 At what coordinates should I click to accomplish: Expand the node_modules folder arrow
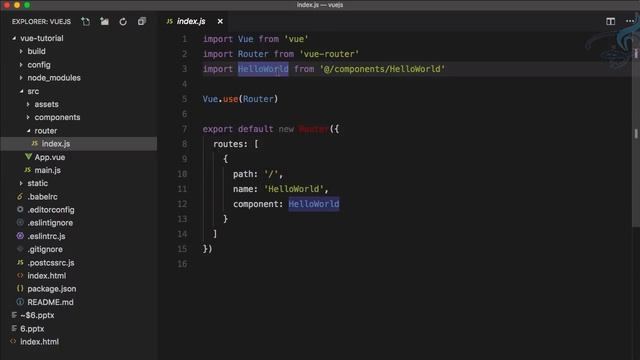[x=21, y=78]
